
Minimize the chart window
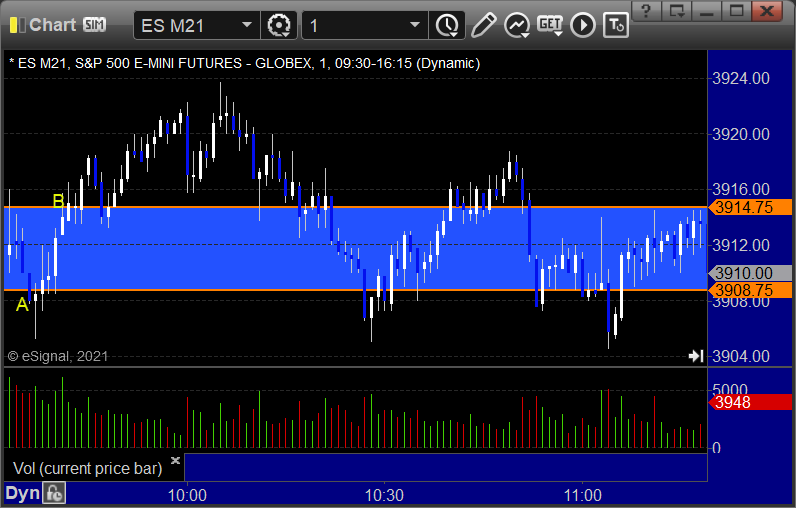[707, 11]
